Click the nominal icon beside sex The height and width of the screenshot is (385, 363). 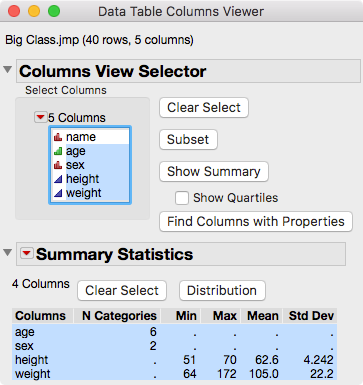coord(58,165)
